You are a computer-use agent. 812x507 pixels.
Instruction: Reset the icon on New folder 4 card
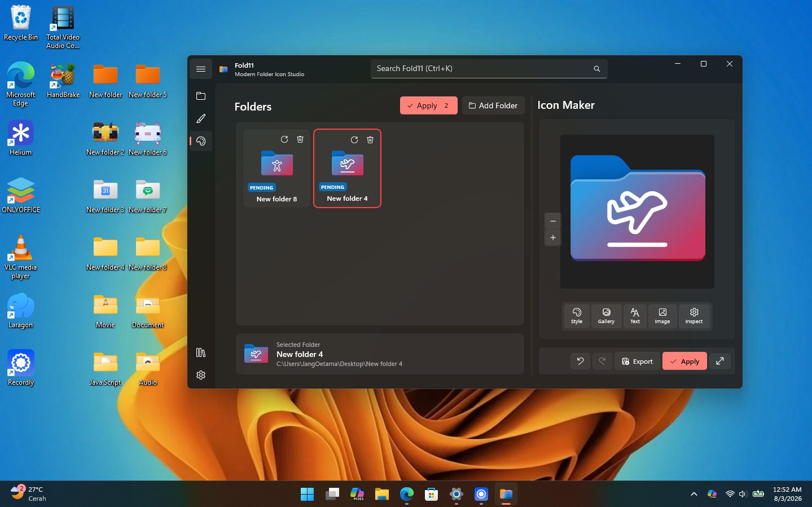pyautogui.click(x=354, y=140)
